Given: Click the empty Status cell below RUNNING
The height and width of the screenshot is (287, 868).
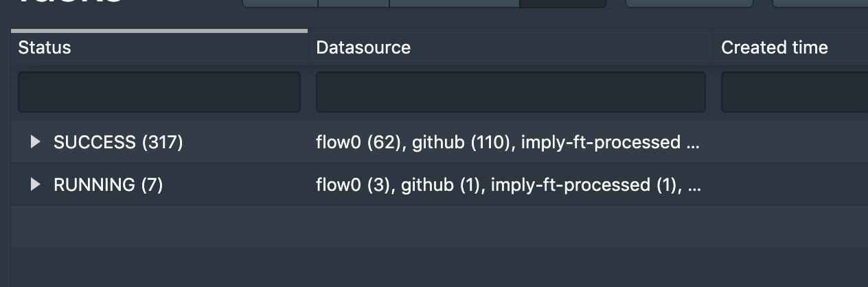Looking at the screenshot, I should coord(159,227).
